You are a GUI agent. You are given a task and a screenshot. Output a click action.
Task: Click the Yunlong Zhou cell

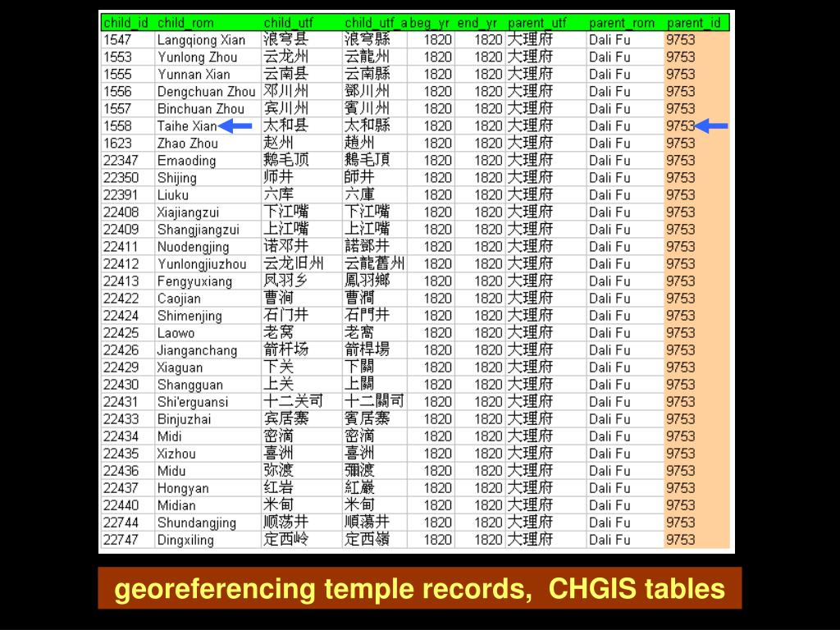[208, 57]
